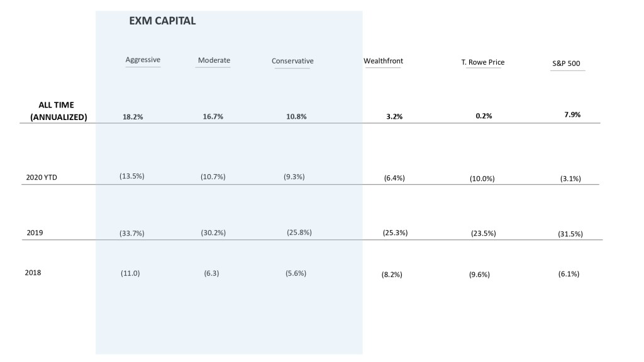This screenshot has width=644, height=362.
Task: Select the Moderate column header
Action: pos(214,60)
